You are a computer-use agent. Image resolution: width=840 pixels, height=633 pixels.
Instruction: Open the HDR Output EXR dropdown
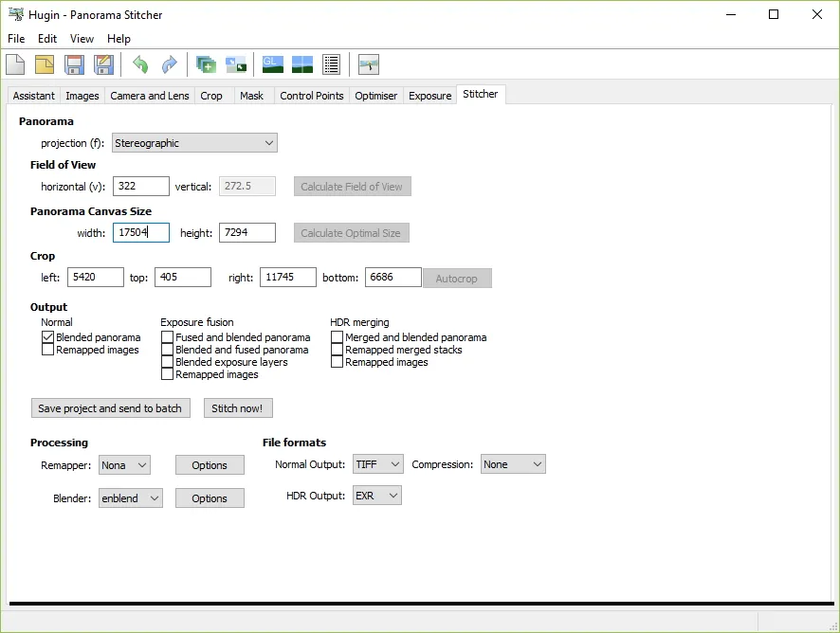tap(377, 496)
